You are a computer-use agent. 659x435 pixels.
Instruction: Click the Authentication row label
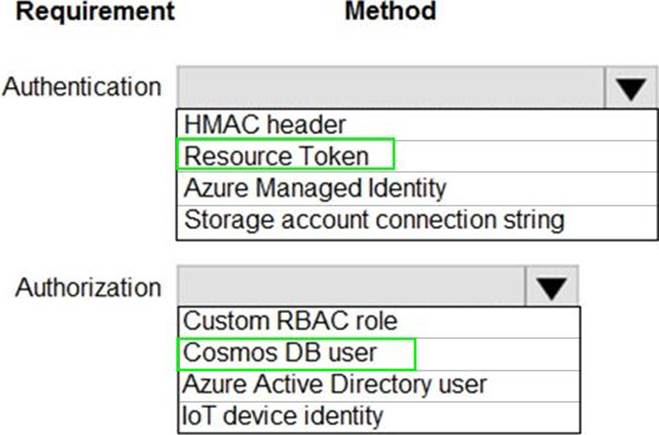(x=82, y=87)
